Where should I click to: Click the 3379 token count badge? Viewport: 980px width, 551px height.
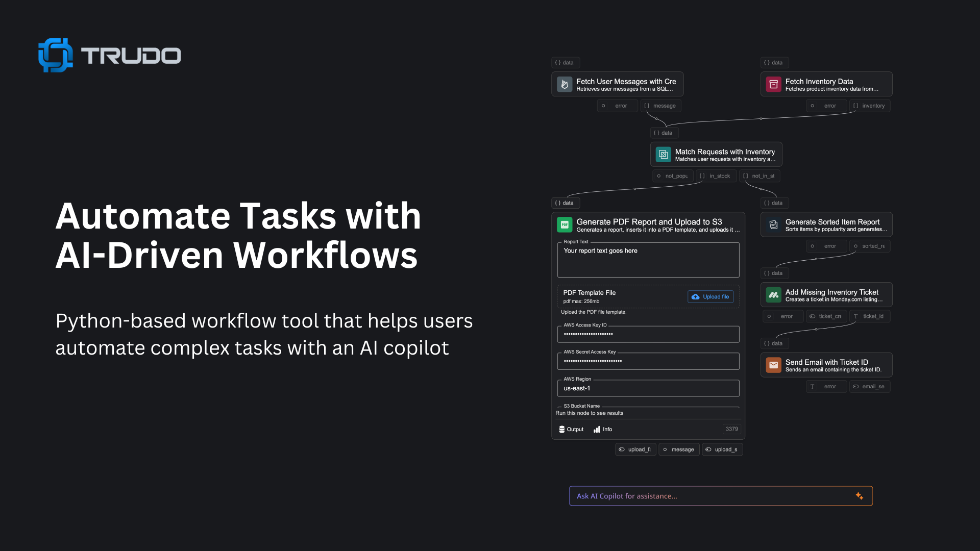point(731,429)
